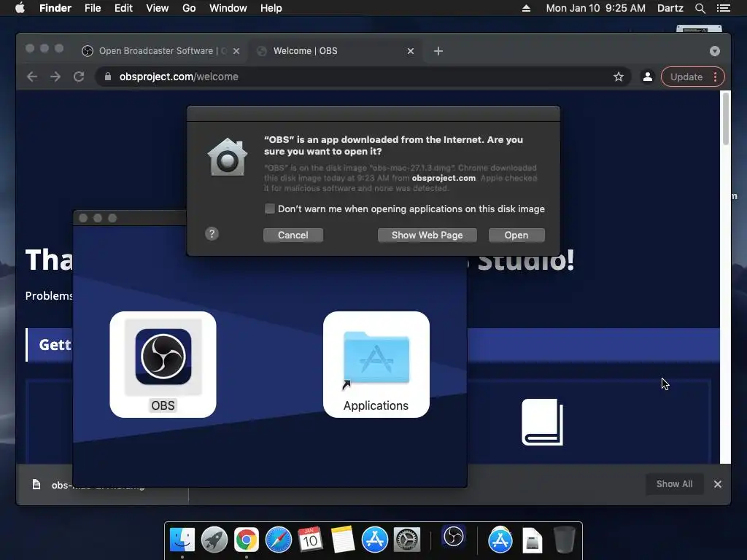747x560 pixels.
Task: Open the Applications folder stack next to Trash
Action: 500,540
